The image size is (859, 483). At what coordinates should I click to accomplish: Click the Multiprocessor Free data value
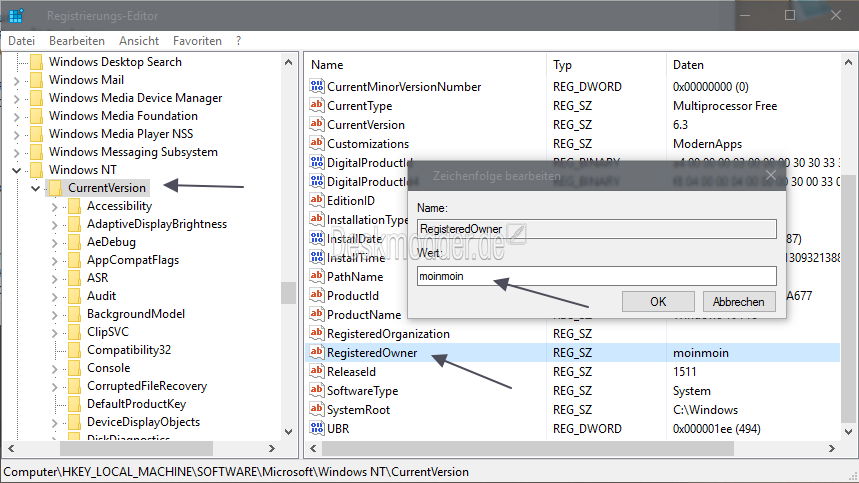click(x=725, y=106)
